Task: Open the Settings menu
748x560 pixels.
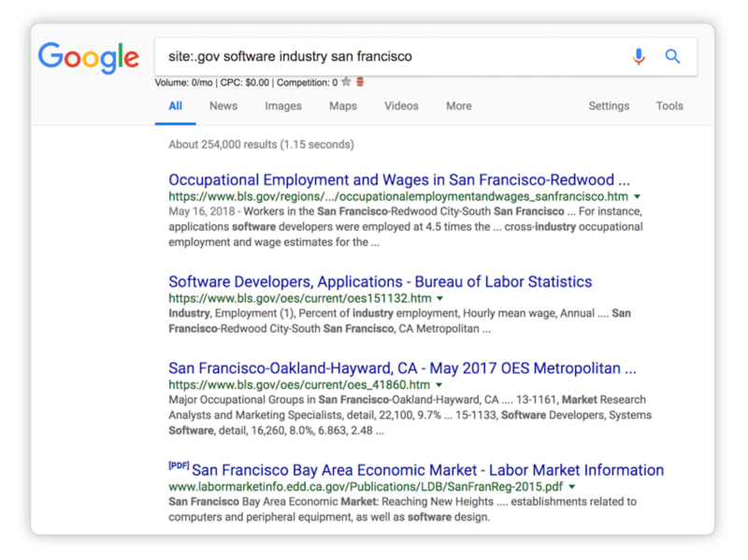Action: click(x=609, y=106)
